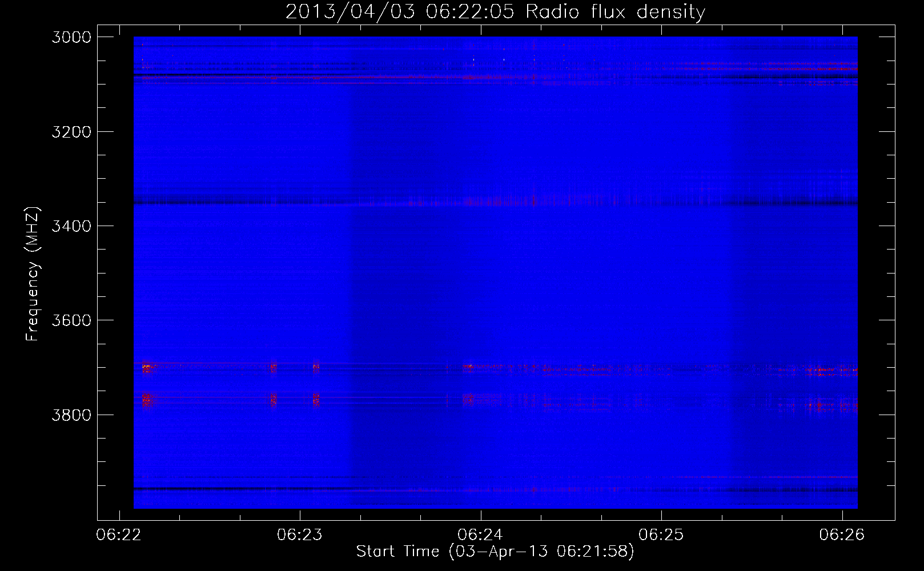The image size is (924, 571).
Task: Click the 06:22 time tick label
Action: (x=119, y=534)
